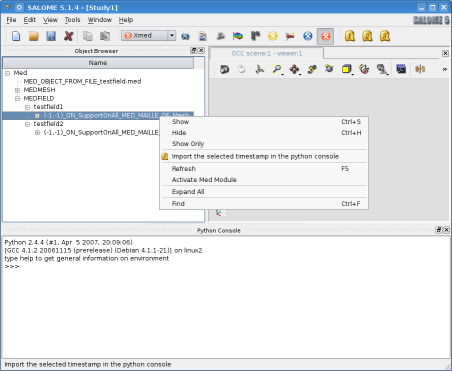
Task: Click the New document icon
Action: pos(16,36)
